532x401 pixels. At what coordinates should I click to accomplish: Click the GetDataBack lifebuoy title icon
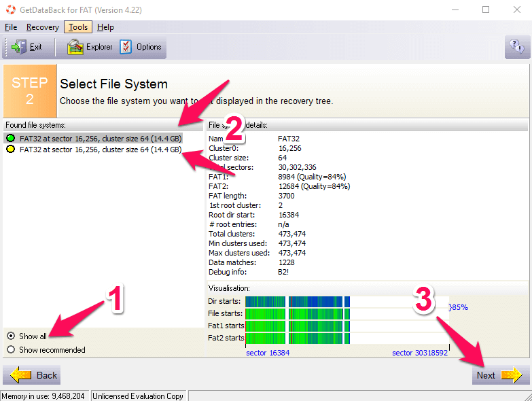click(10, 10)
